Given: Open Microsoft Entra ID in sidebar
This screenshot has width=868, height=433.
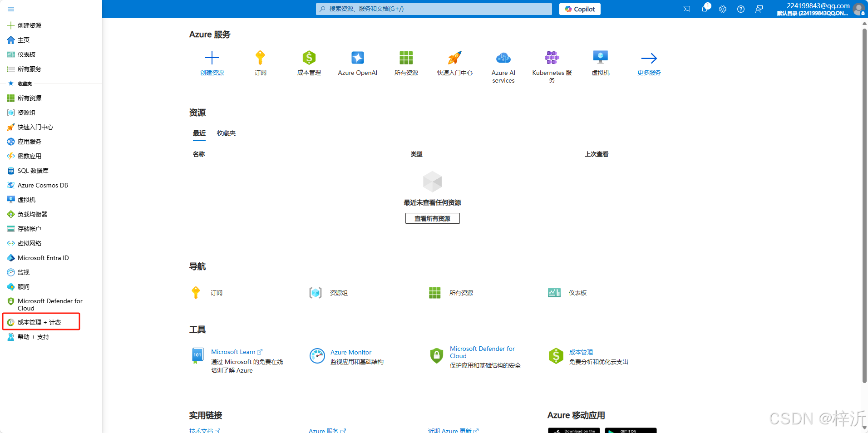Looking at the screenshot, I should coord(43,258).
